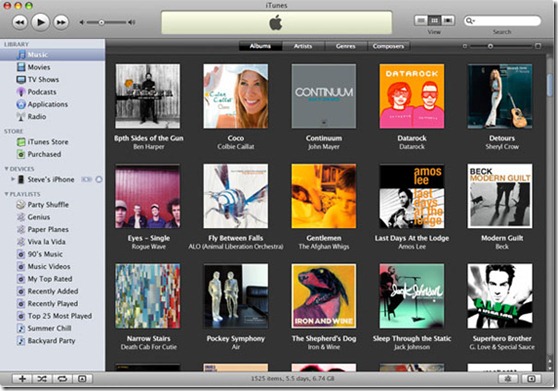
Task: Select the Detours album by Sheryl Crow
Action: 500,96
